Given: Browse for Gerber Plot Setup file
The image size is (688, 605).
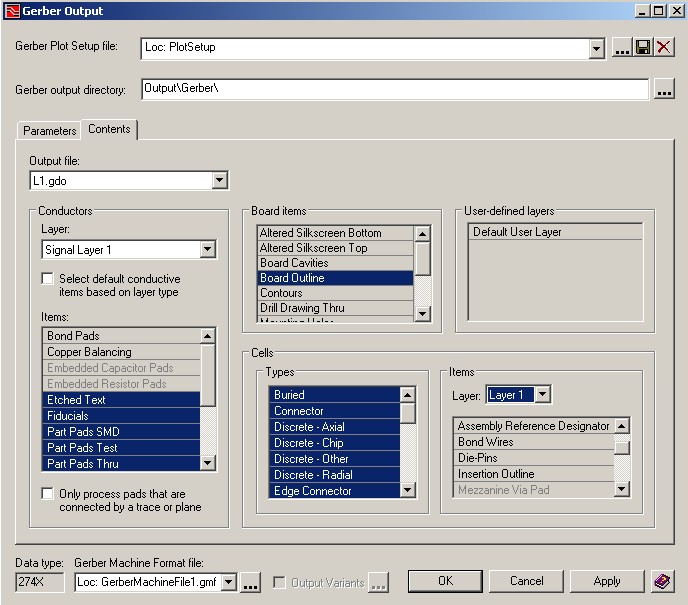Looking at the screenshot, I should coord(622,47).
